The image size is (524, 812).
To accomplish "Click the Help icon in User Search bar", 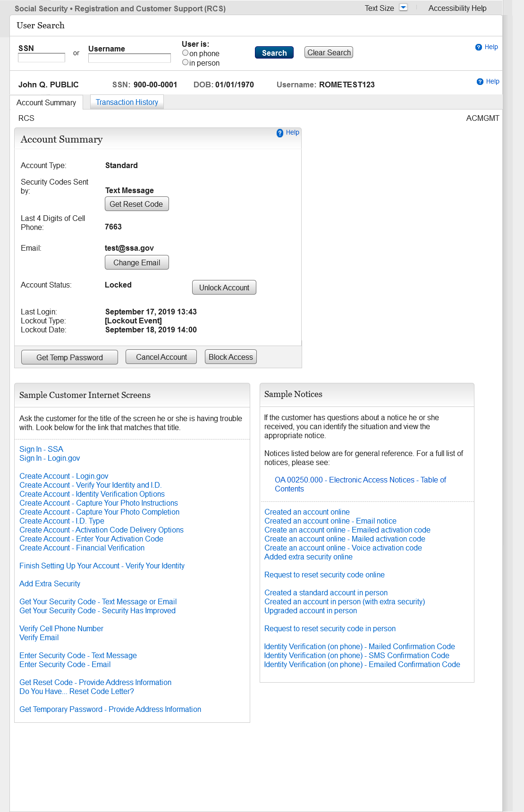I will (x=479, y=47).
